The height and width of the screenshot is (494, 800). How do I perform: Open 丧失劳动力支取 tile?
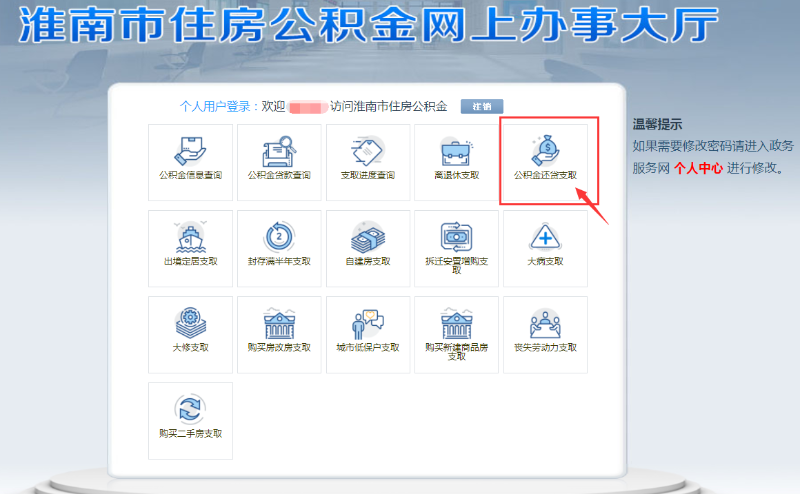545,333
